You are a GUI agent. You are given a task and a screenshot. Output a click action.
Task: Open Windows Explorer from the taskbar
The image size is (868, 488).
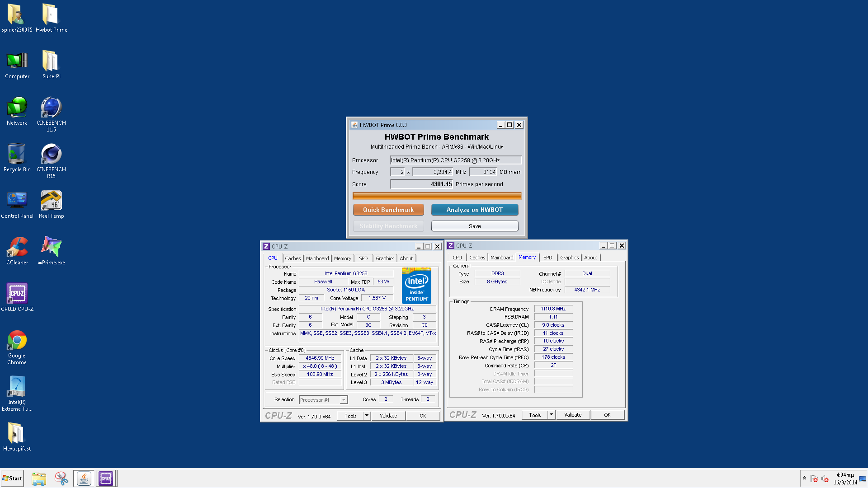(x=39, y=479)
